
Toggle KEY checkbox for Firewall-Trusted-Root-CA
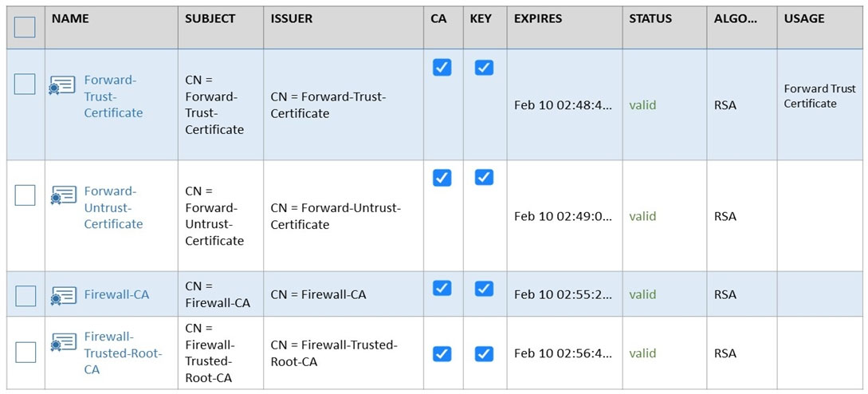484,353
